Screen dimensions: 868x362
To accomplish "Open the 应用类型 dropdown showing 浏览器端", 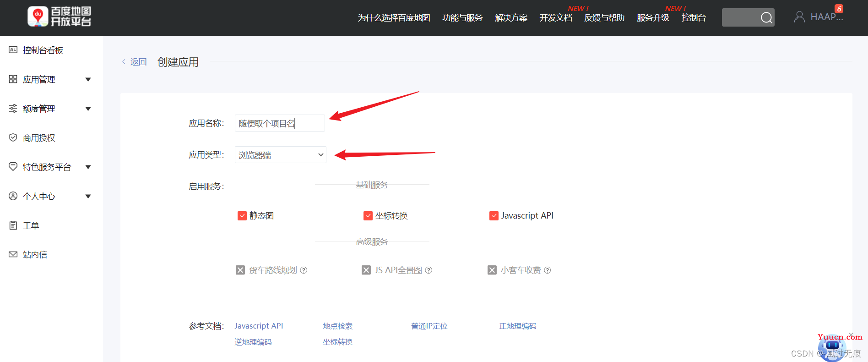I will (281, 155).
